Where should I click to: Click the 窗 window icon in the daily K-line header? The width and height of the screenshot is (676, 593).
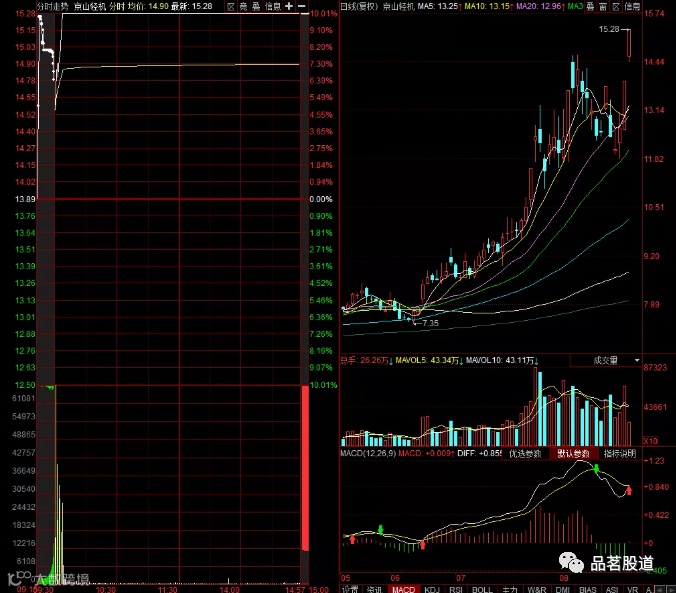pos(603,6)
